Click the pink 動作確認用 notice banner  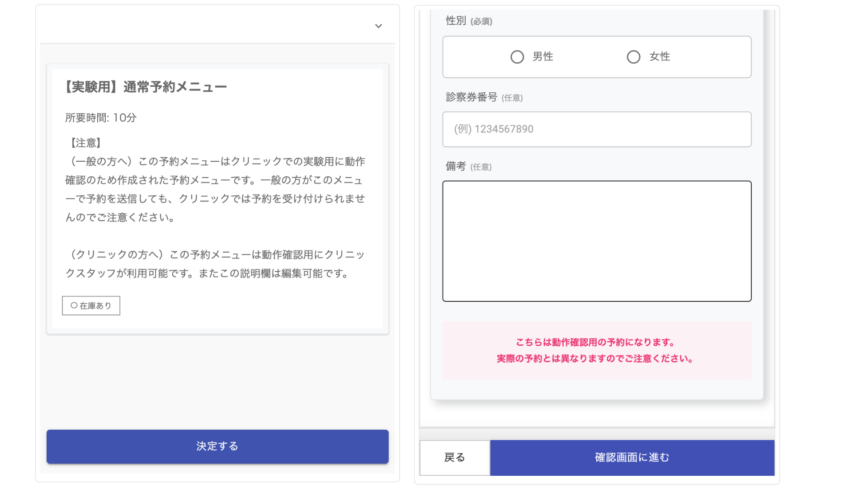coord(597,350)
